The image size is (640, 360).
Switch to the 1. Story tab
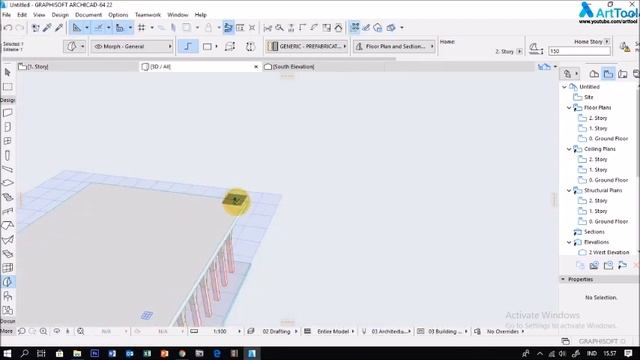point(78,67)
